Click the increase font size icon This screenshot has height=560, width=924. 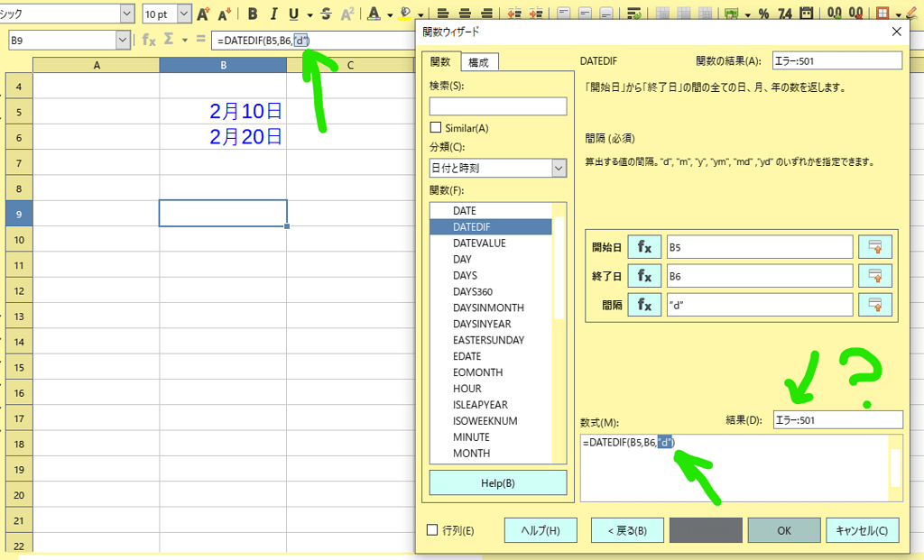tap(203, 14)
